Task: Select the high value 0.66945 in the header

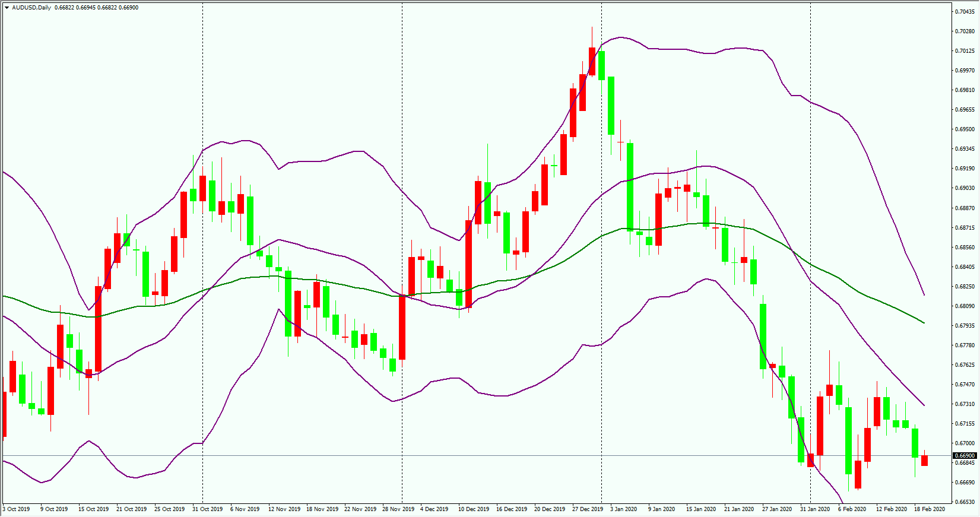Action: tap(86, 8)
